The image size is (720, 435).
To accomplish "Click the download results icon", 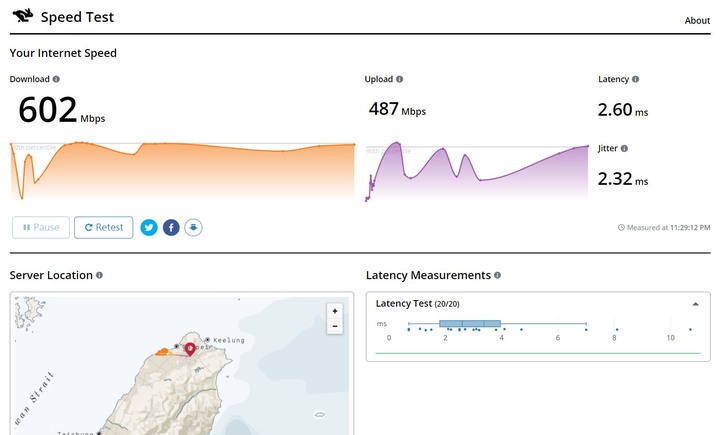I will pyautogui.click(x=193, y=227).
